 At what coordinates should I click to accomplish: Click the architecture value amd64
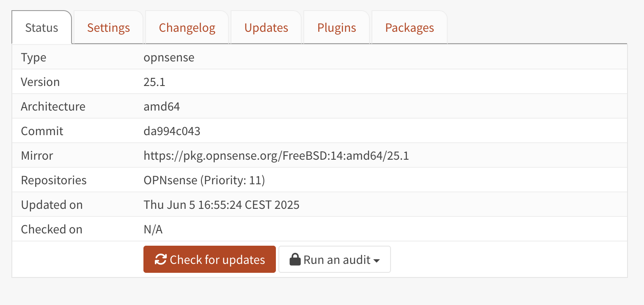click(162, 107)
